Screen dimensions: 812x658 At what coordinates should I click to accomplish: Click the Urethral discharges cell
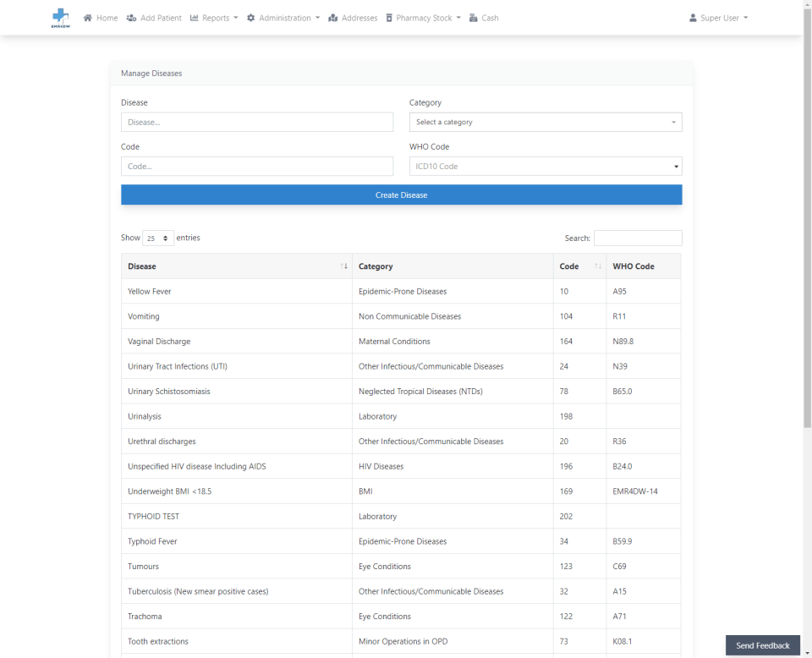[x=237, y=441]
